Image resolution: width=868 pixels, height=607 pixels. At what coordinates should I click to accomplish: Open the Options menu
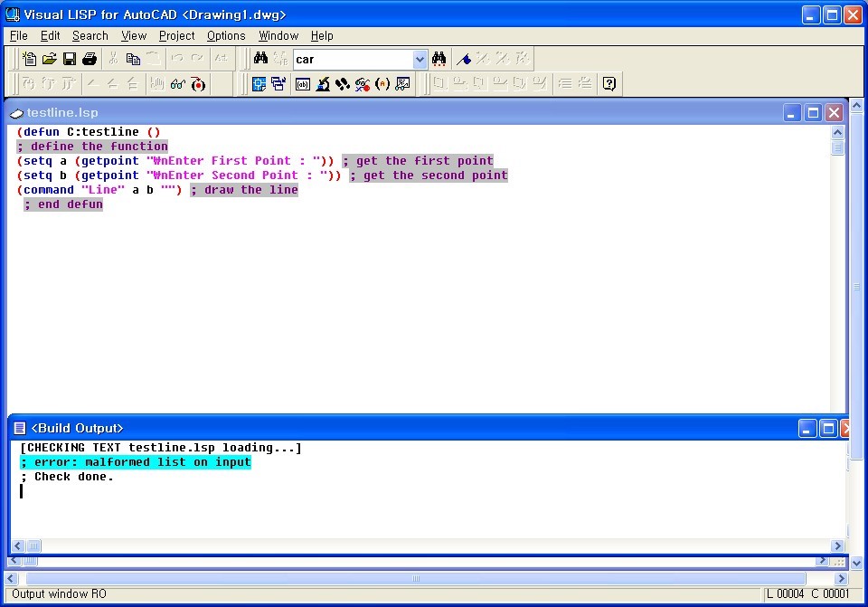click(226, 36)
